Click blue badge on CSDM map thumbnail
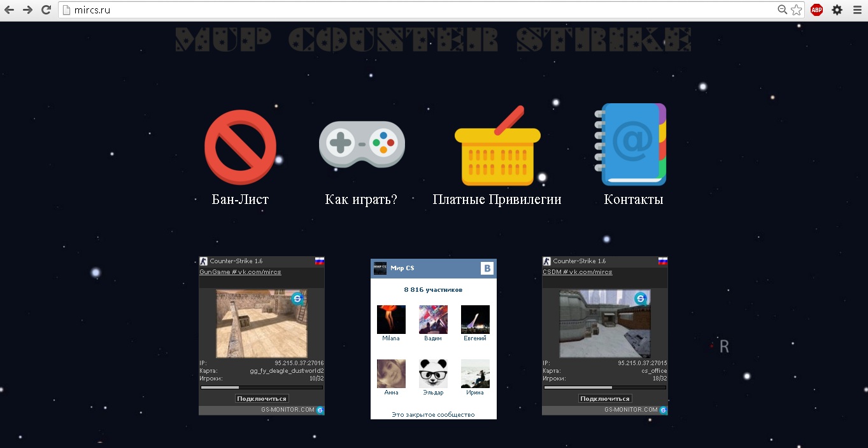This screenshot has height=448, width=868. pos(641,298)
